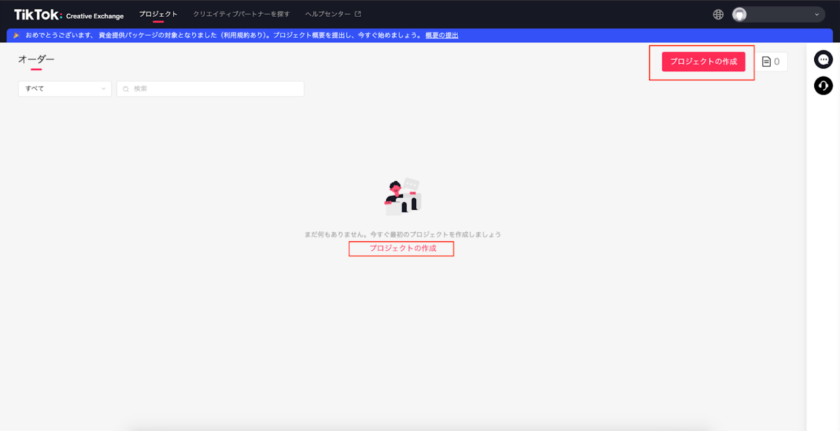
Task: Expand the account menu chevron
Action: click(x=816, y=15)
